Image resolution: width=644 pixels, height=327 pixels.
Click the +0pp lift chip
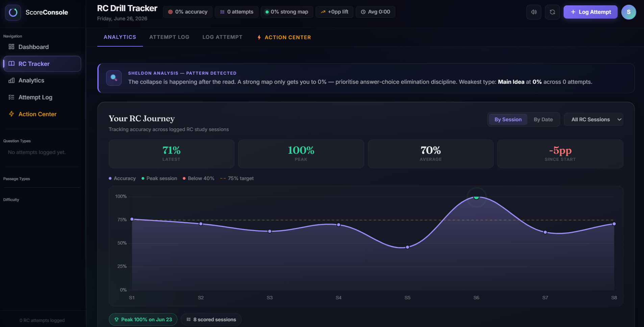(x=335, y=12)
